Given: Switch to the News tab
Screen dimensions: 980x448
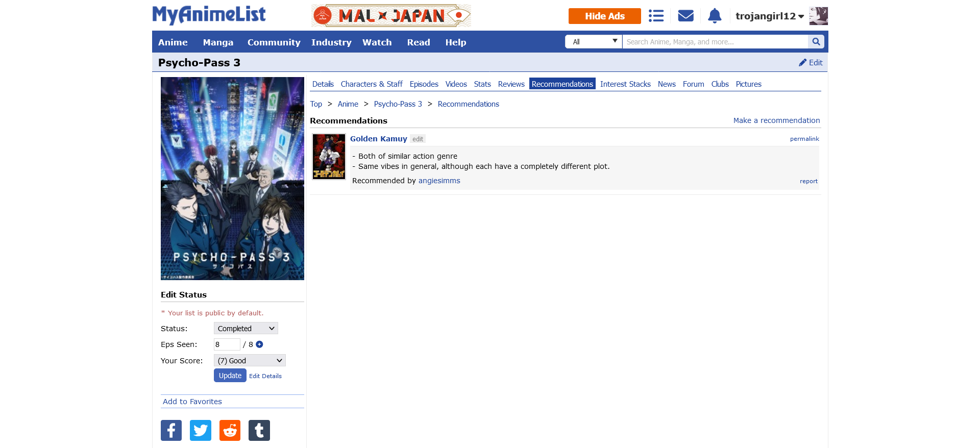Looking at the screenshot, I should pos(667,84).
